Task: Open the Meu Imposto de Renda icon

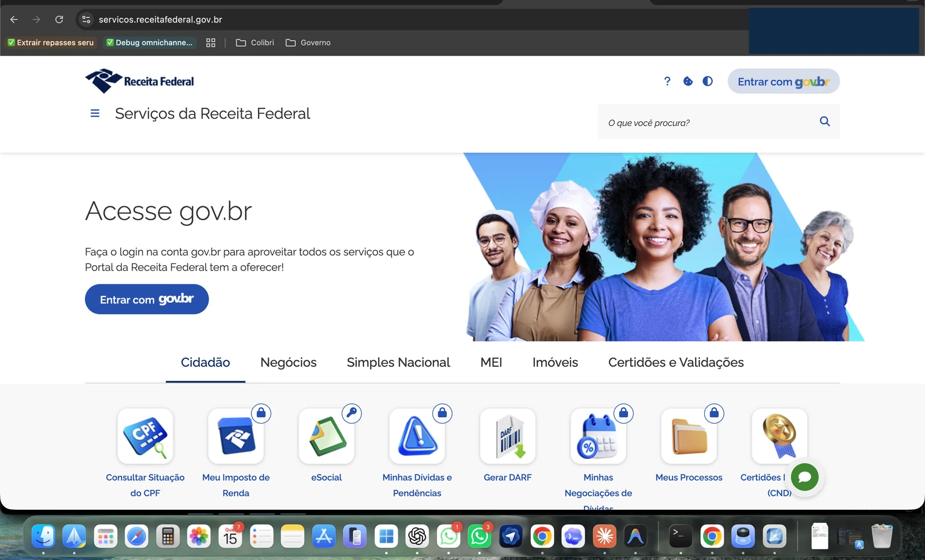Action: tap(236, 437)
